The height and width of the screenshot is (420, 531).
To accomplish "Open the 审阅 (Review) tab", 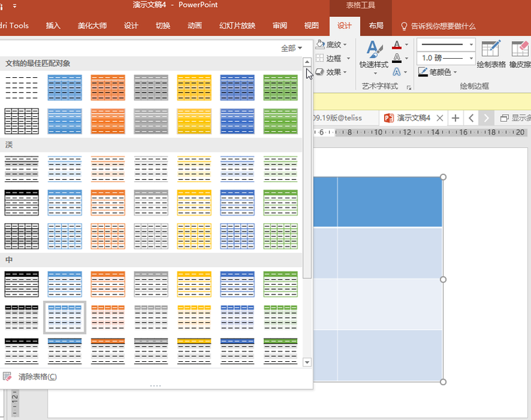I will click(280, 25).
